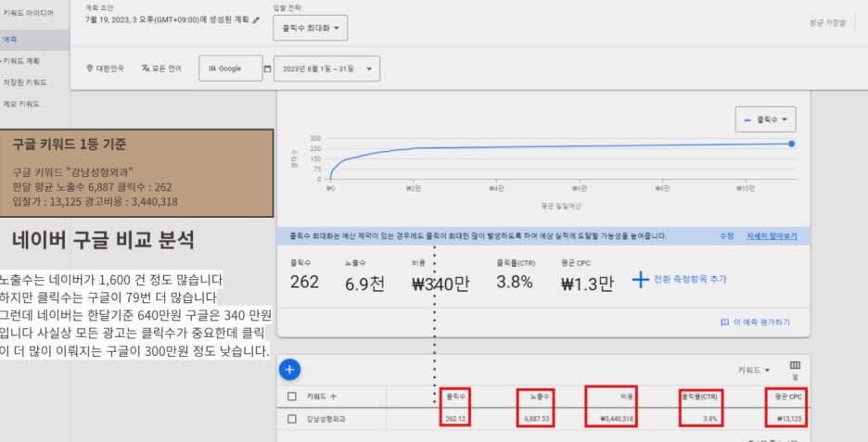Click the 수정 link in blue banner
This screenshot has width=868, height=442.
(726, 235)
